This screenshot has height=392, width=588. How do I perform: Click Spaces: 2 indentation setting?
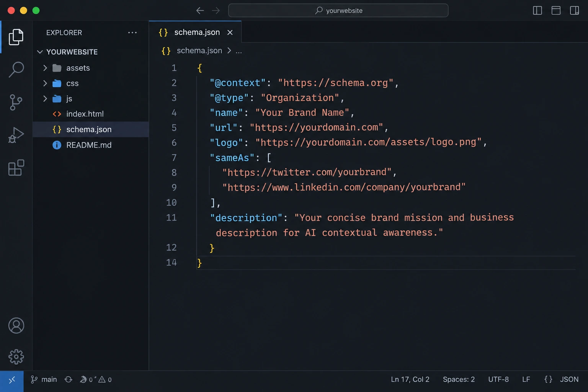click(459, 379)
